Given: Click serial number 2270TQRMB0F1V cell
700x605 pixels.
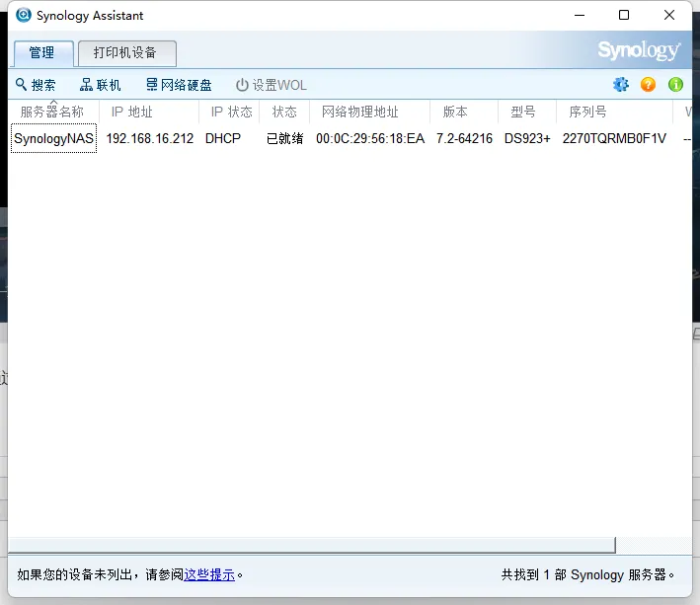Looking at the screenshot, I should click(x=614, y=138).
